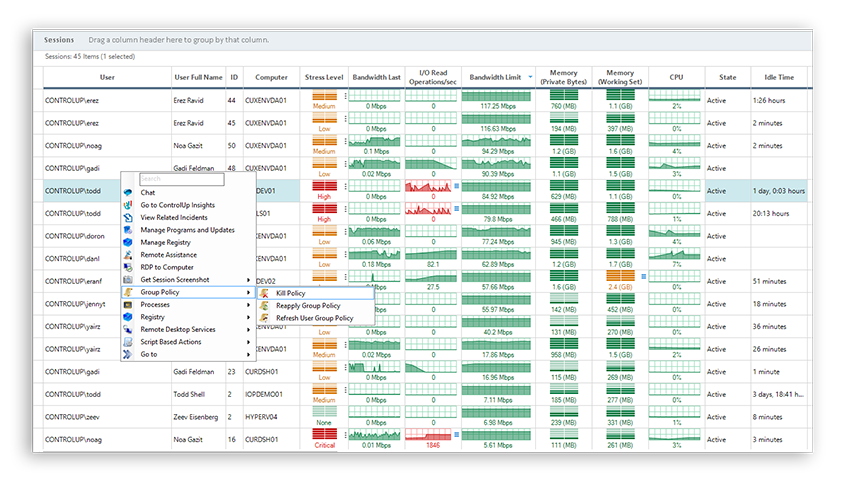Click the Manage Registry cube icon
The height and width of the screenshot is (490, 845).
[128, 242]
